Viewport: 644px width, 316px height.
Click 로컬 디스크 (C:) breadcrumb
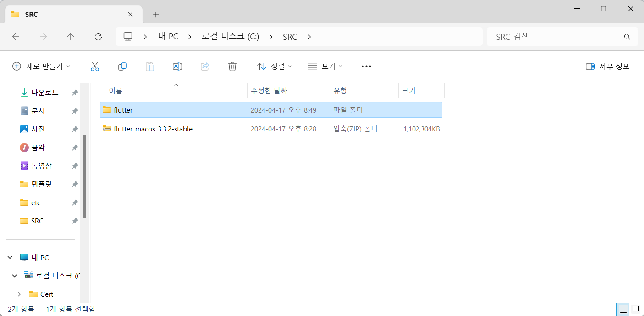click(x=231, y=37)
